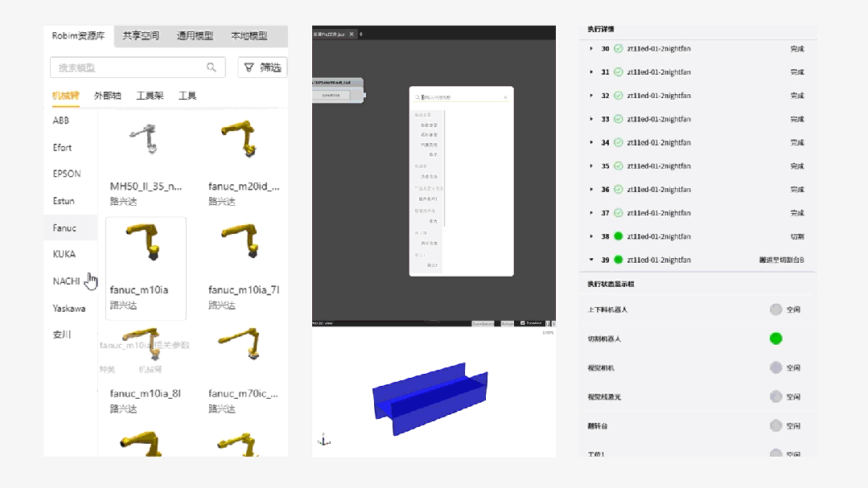
Task: Click the Select File button on the node
Action: pos(331,95)
